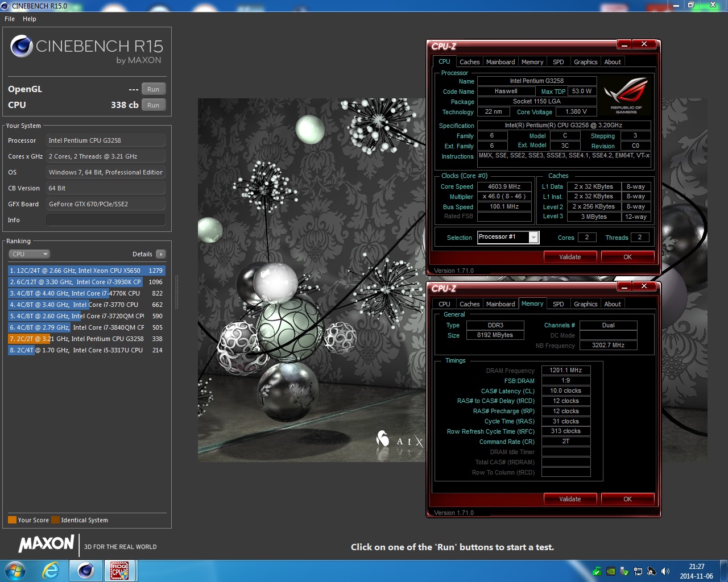Click the empty Info input field
The image size is (728, 582).
coord(106,220)
